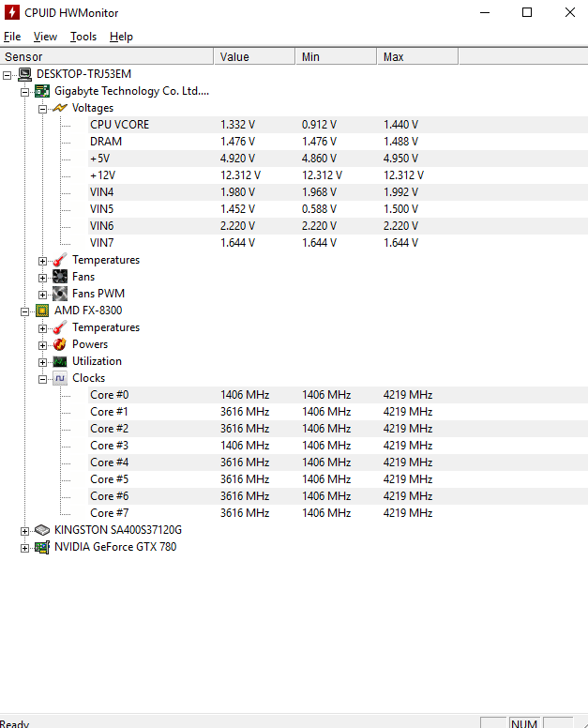The width and height of the screenshot is (588, 728).
Task: Collapse the Gigabyte Technology node
Action: click(24, 92)
